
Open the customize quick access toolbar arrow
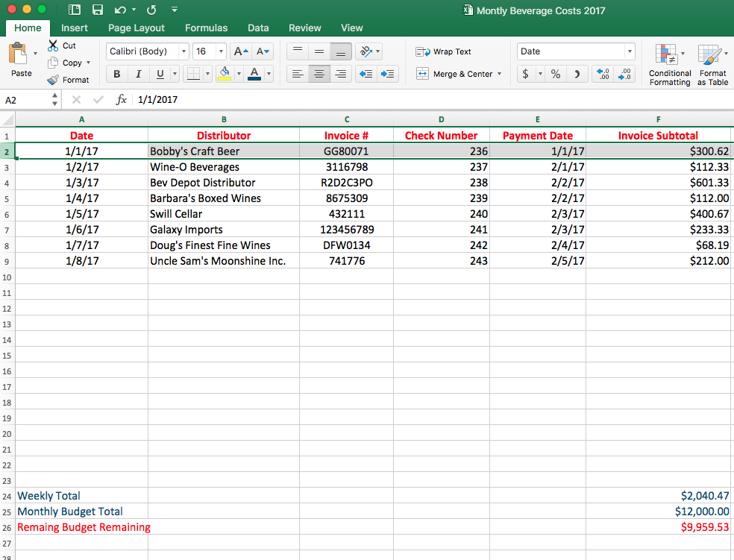(174, 10)
